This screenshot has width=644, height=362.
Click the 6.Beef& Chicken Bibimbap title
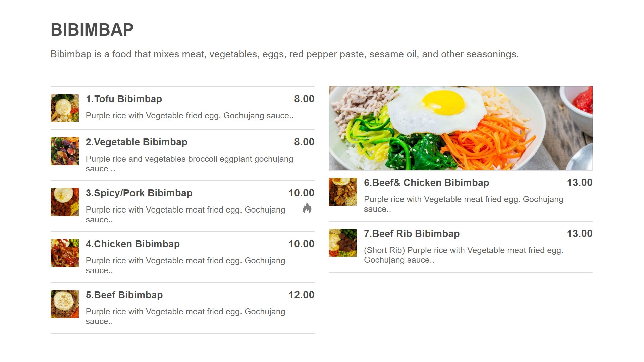[x=426, y=183]
